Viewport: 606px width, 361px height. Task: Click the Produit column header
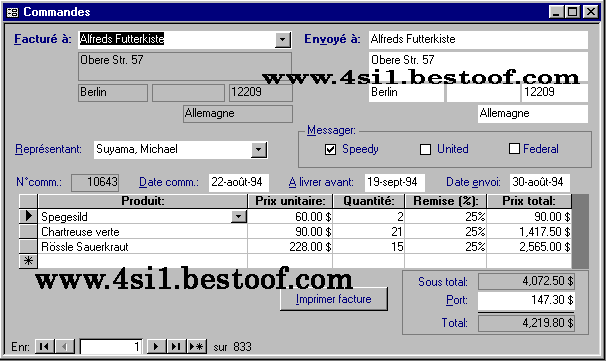coord(143,201)
